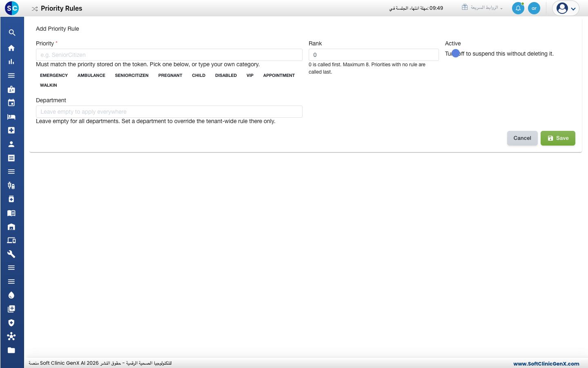Open the calendar icon in the sidebar
588x368 pixels.
11,103
